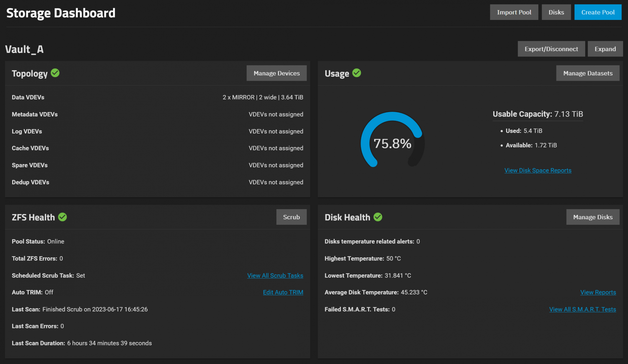Image resolution: width=628 pixels, height=364 pixels.
Task: Follow the View Disk Space Reports link
Action: pos(538,170)
